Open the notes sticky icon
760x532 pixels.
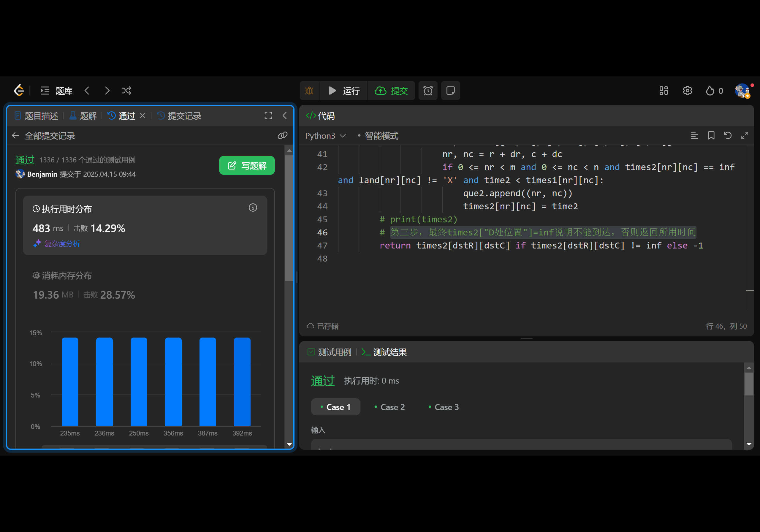coord(450,91)
